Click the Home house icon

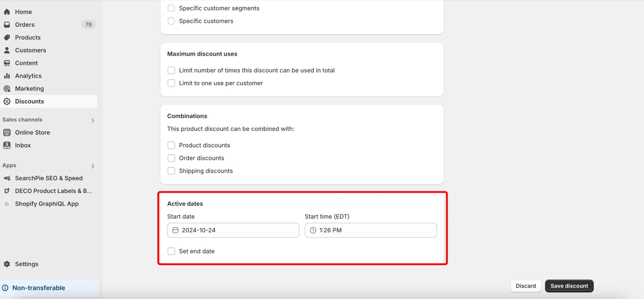(x=7, y=12)
